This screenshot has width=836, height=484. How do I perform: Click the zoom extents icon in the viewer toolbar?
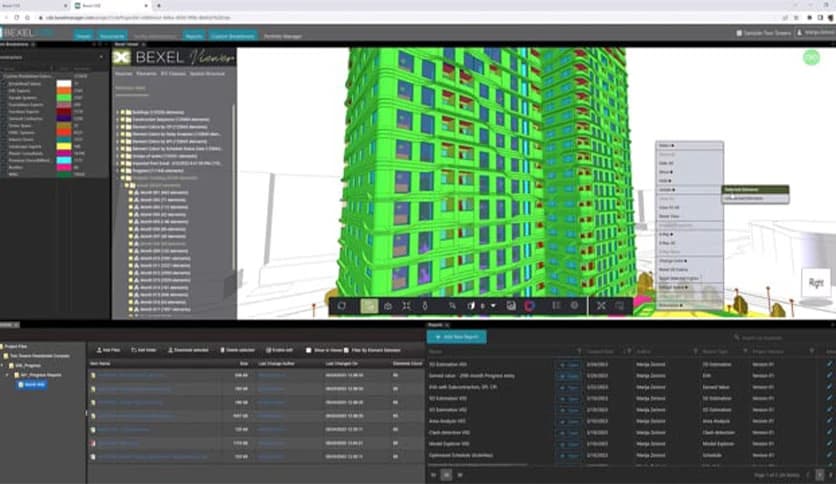(406, 305)
